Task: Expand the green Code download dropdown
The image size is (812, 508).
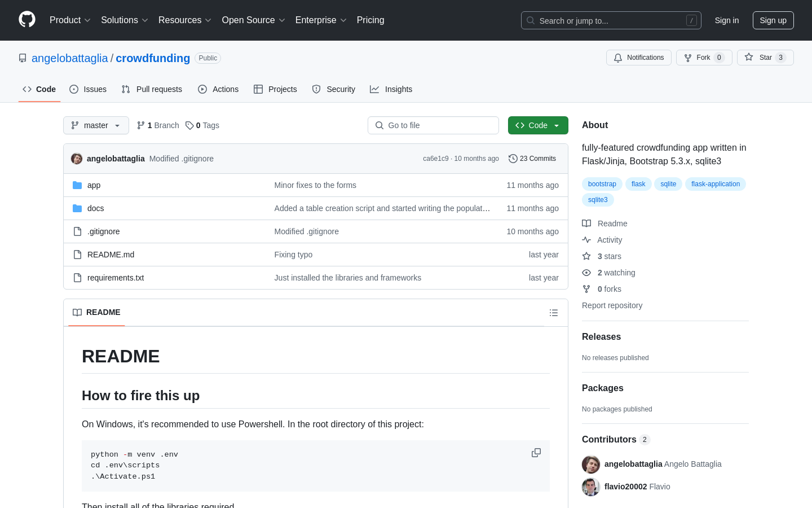Action: pos(538,125)
